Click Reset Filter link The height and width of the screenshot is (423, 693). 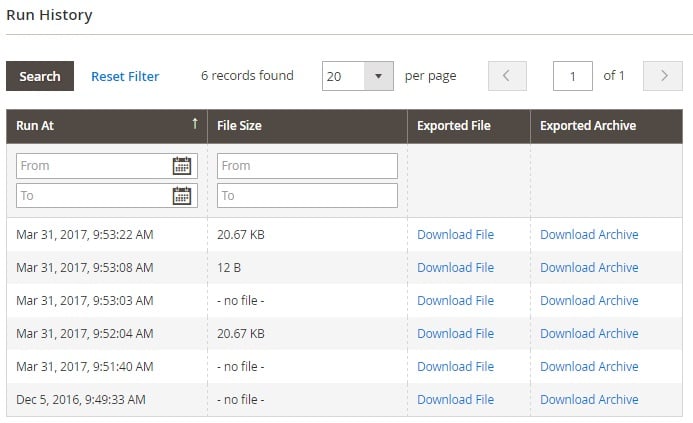click(125, 76)
